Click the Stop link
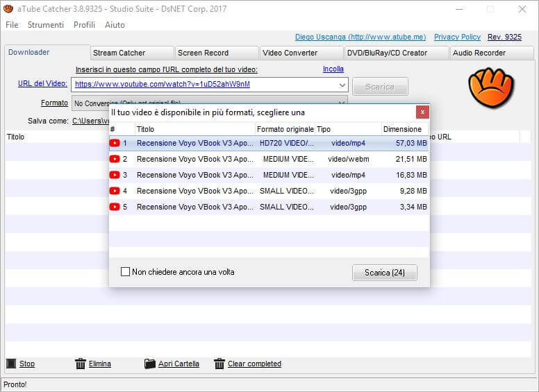This screenshot has height=392, width=539. tap(27, 364)
